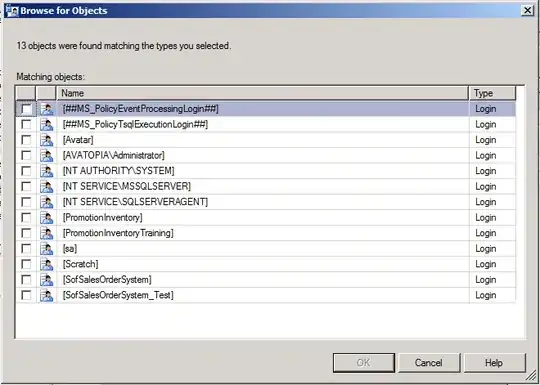Click the login icon beside [sa]

(x=46, y=249)
